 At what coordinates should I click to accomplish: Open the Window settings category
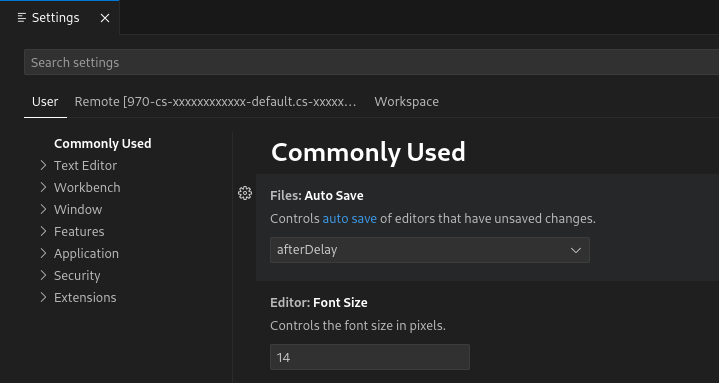click(78, 209)
